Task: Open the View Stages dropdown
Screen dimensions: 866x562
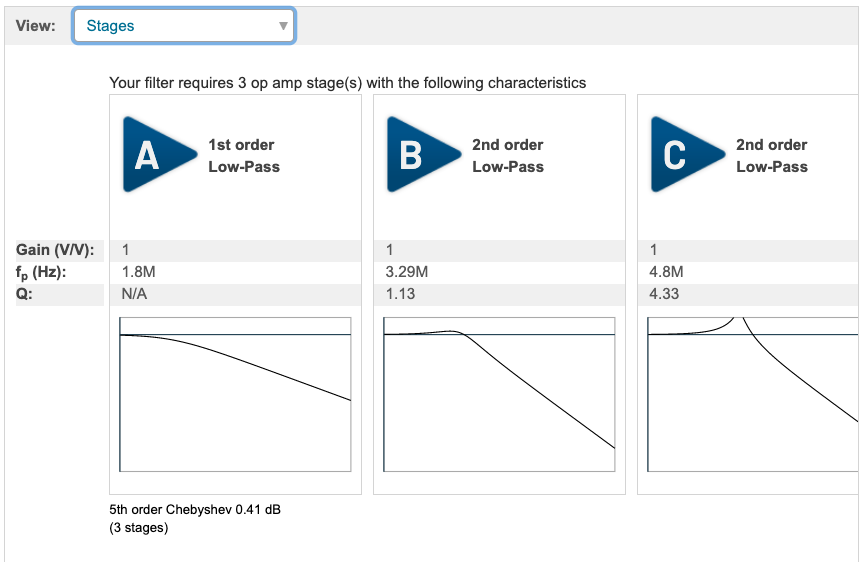Action: click(x=183, y=26)
